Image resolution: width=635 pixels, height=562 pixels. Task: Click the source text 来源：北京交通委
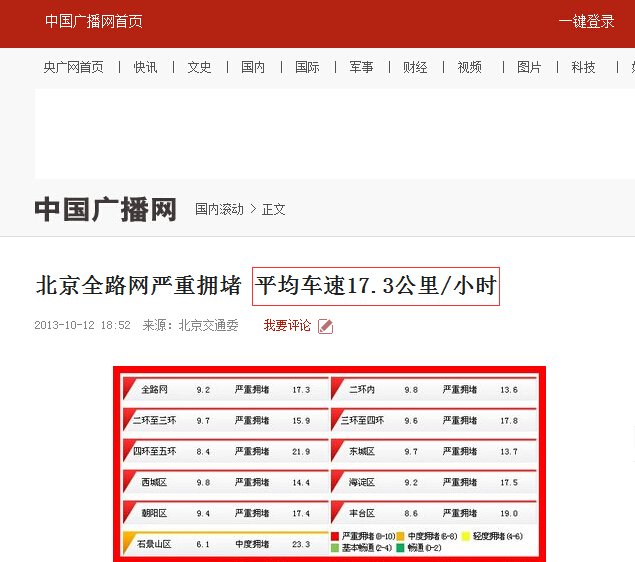point(190,325)
